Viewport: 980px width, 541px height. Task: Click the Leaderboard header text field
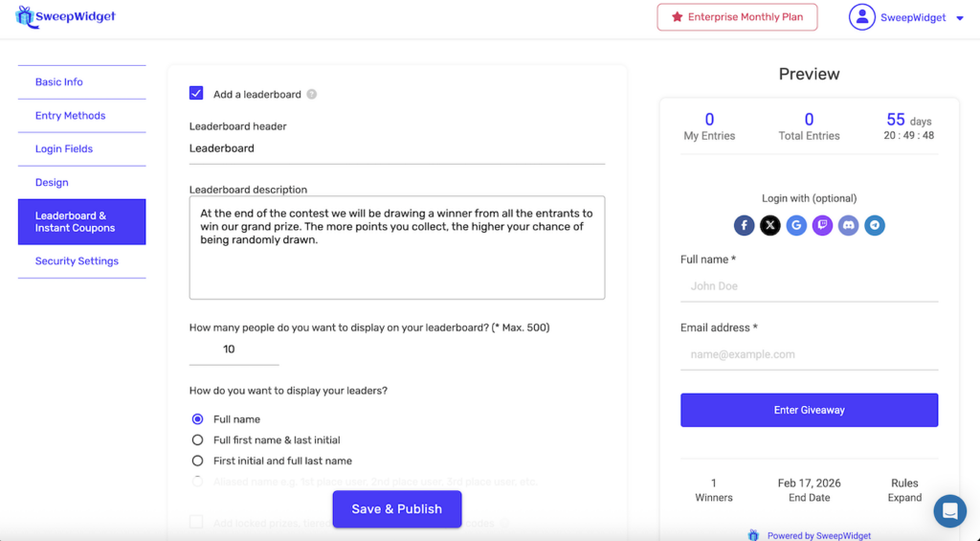[396, 149]
